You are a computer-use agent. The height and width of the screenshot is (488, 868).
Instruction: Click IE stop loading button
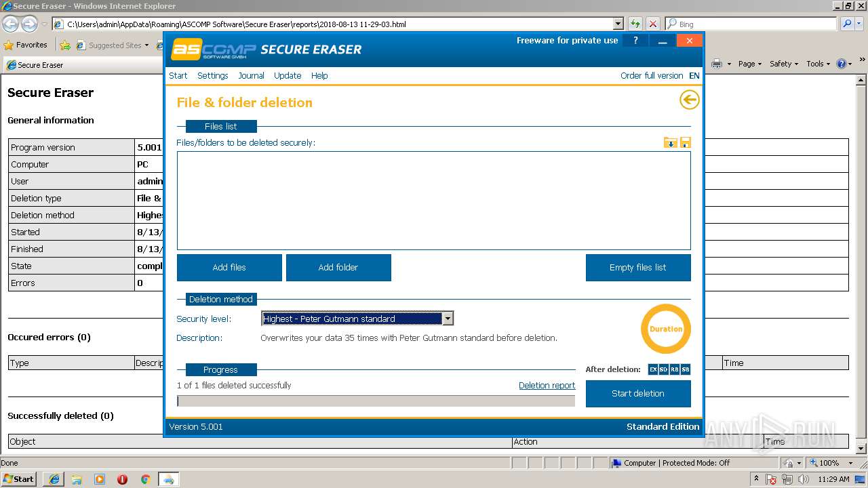click(652, 24)
